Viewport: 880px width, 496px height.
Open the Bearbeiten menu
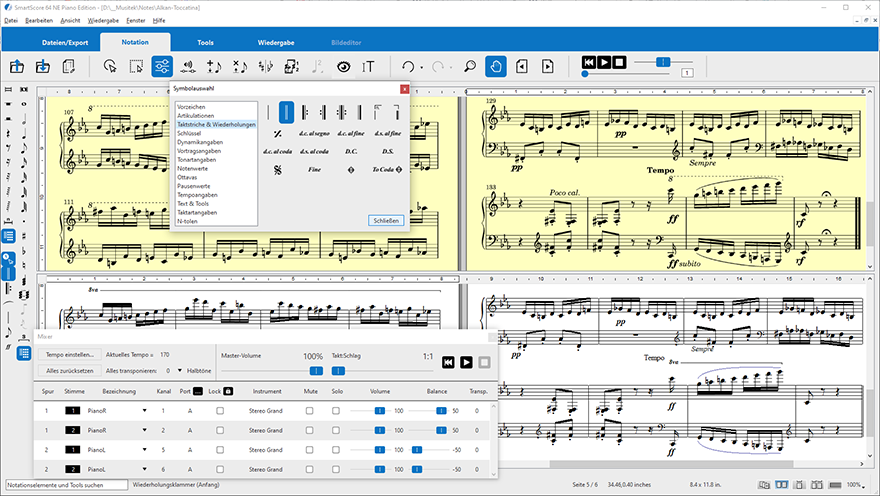pyautogui.click(x=39, y=20)
